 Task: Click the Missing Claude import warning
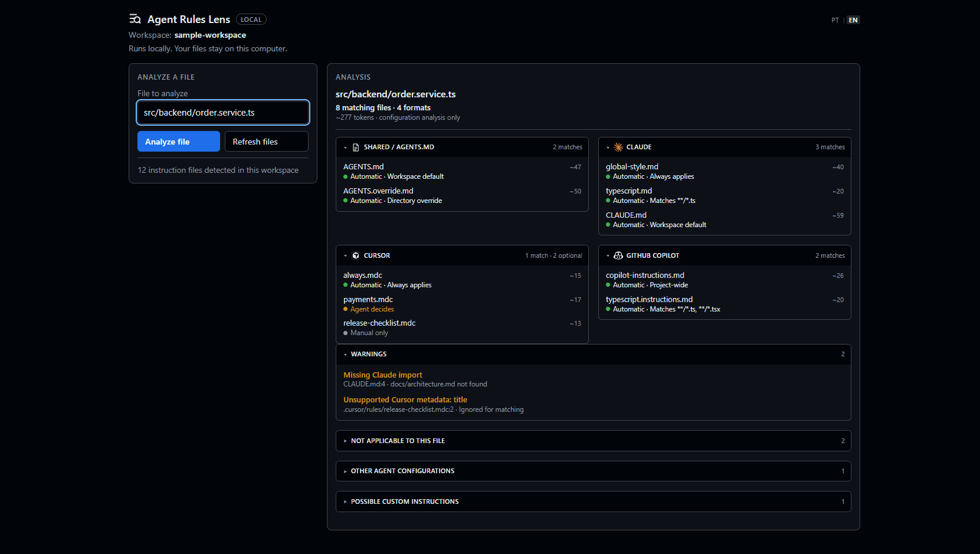click(383, 375)
